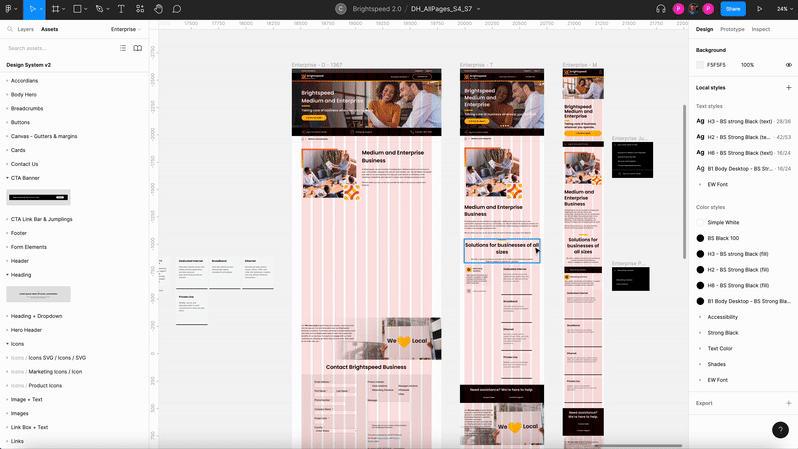Select the BS Black 100 color swatch

(x=700, y=238)
